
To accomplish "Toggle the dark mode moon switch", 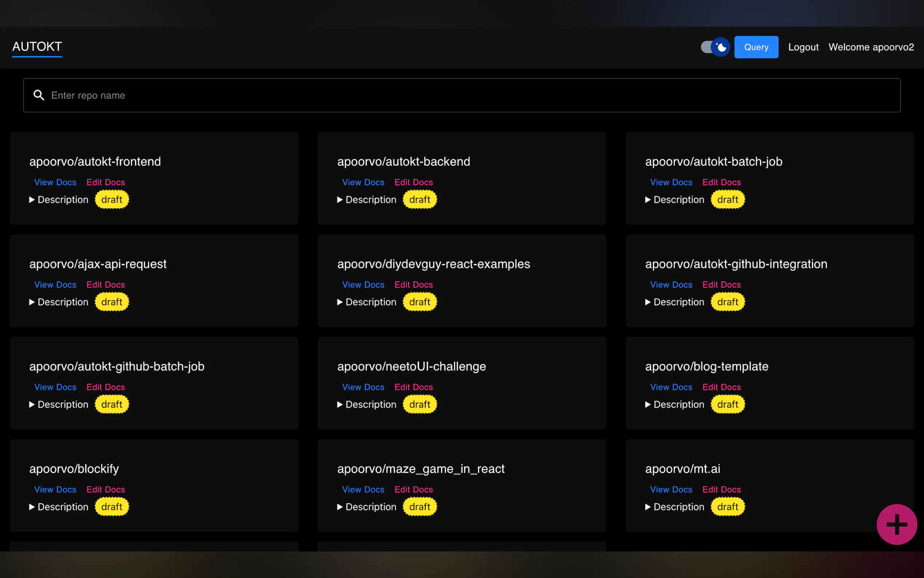I will click(715, 47).
